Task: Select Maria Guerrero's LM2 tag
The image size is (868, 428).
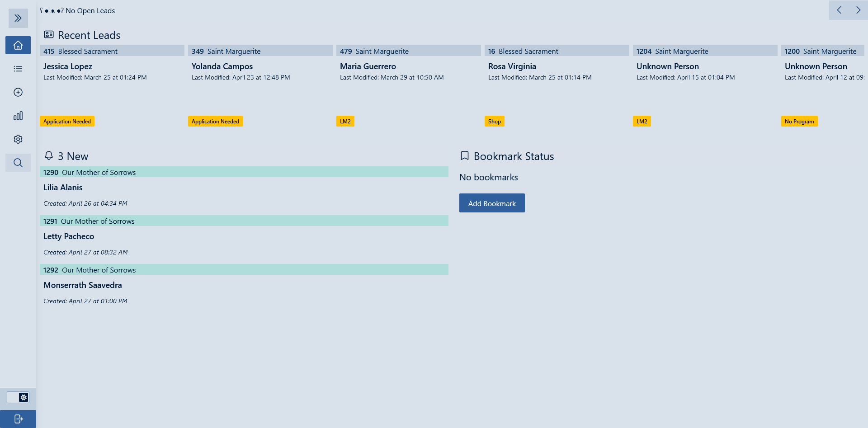Action: pos(345,122)
